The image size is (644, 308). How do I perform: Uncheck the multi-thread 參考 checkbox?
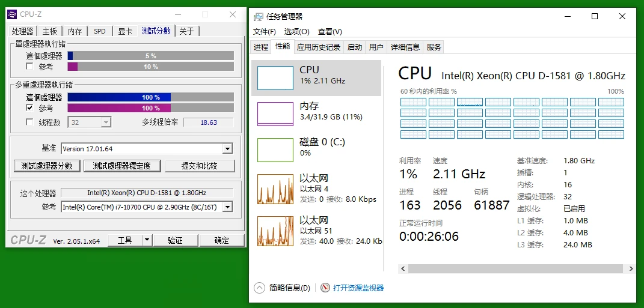click(x=29, y=108)
